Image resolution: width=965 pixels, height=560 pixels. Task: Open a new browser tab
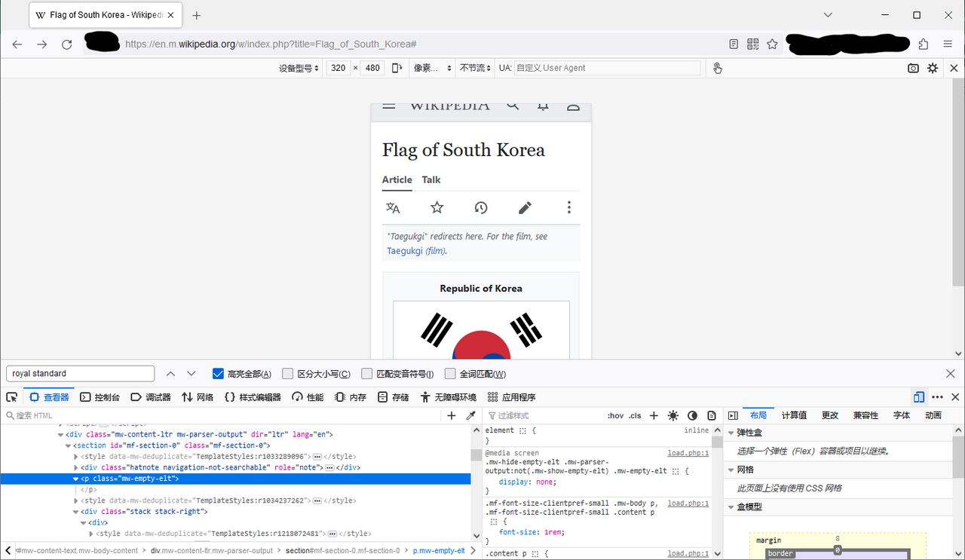(x=197, y=15)
